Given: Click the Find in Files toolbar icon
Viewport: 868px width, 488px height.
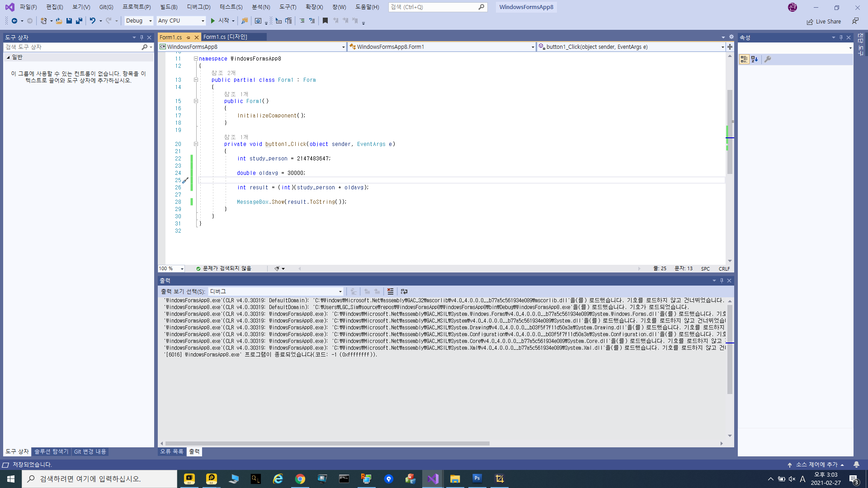Looking at the screenshot, I should 245,21.
